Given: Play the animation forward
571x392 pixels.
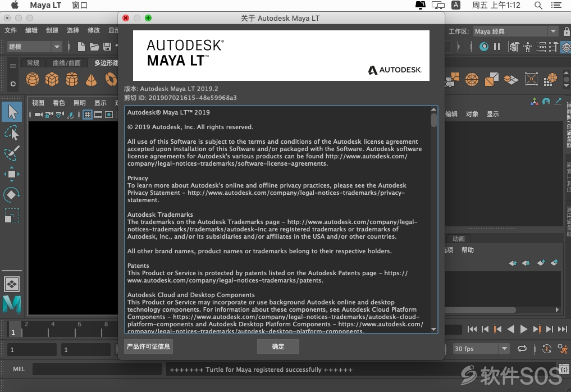Looking at the screenshot, I should (523, 329).
